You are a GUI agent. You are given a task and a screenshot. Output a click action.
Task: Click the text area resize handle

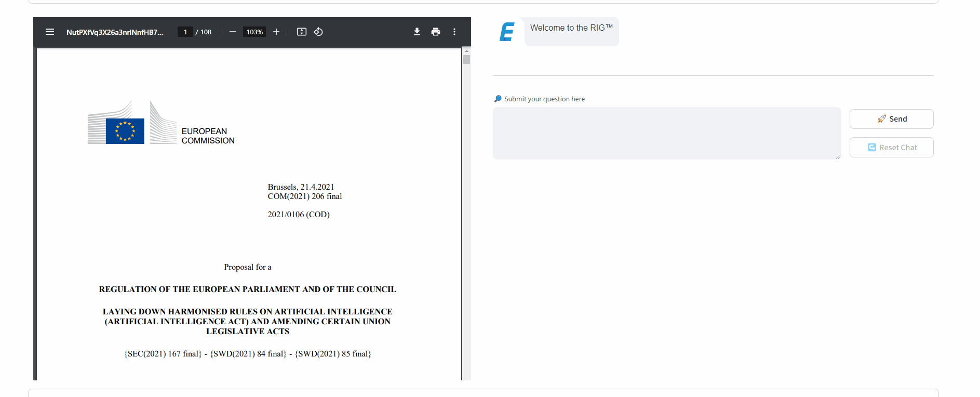coord(838,156)
